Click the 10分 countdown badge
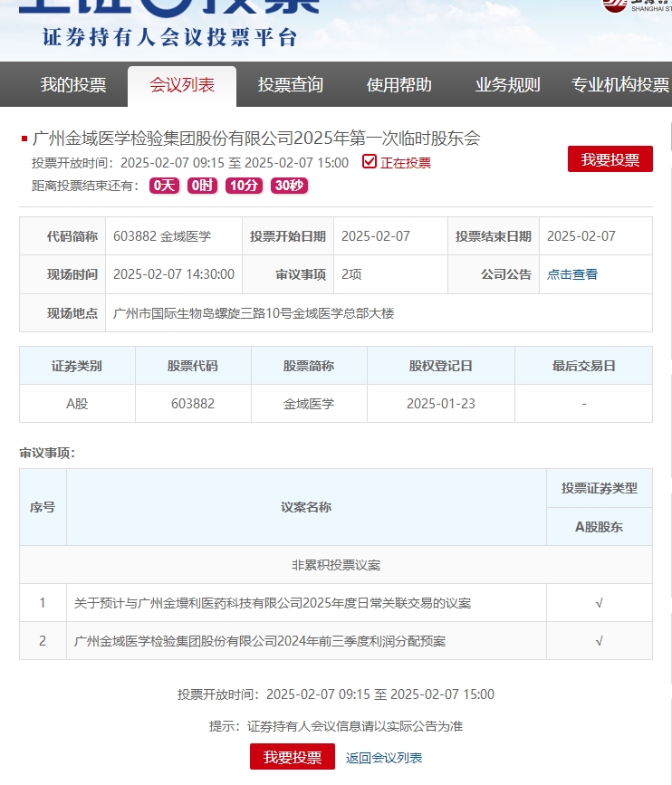The width and height of the screenshot is (672, 785). pyautogui.click(x=244, y=186)
